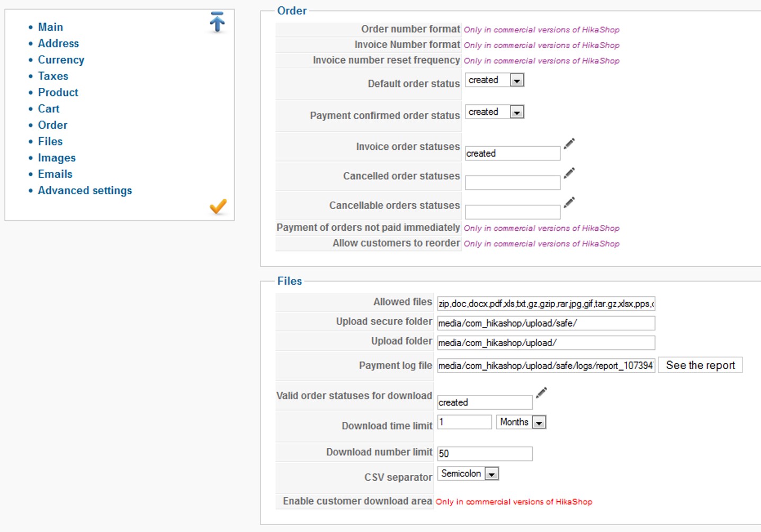Click the Download number limit field
Screen dimensions: 761x532
(485, 454)
